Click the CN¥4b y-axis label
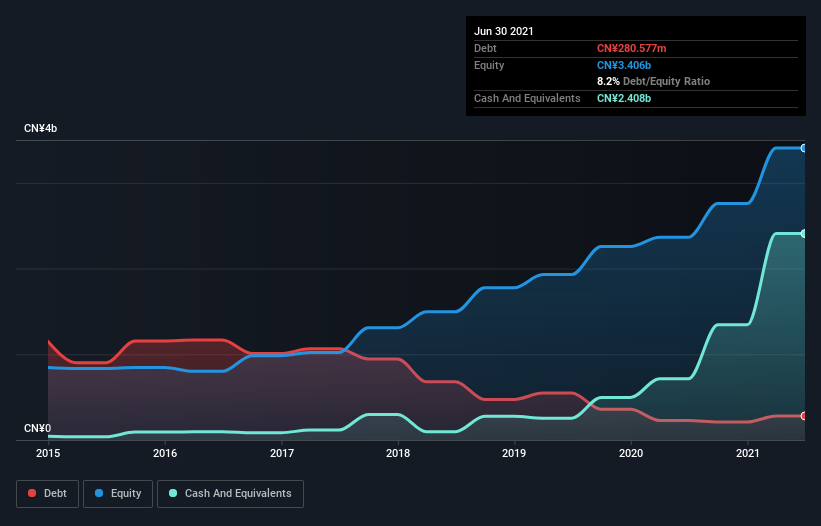This screenshot has height=526, width=821. [40, 128]
